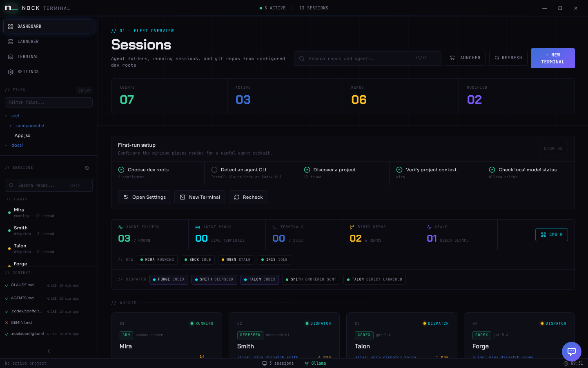Select the Mira agent in sidebar
The height and width of the screenshot is (368, 588).
click(x=49, y=213)
